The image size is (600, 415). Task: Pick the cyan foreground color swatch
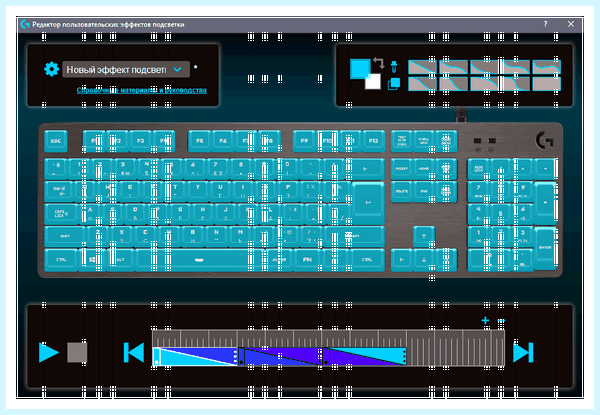coord(360,68)
